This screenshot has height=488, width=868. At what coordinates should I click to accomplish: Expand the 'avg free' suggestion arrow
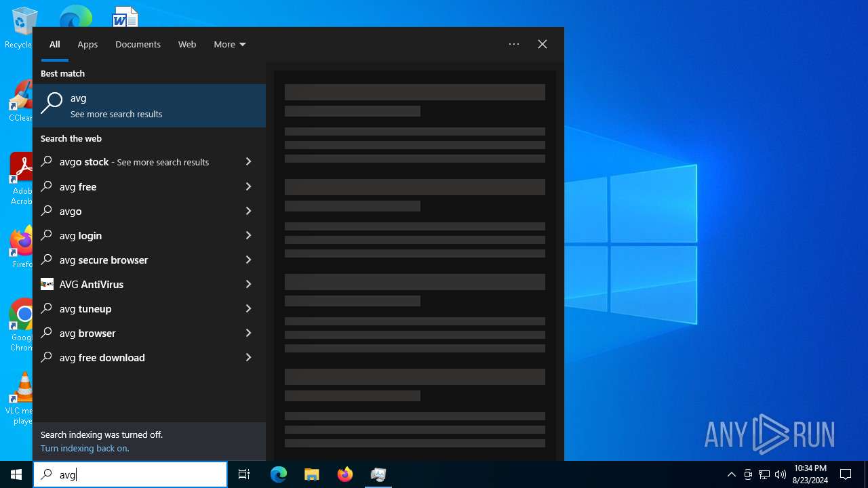[248, 187]
